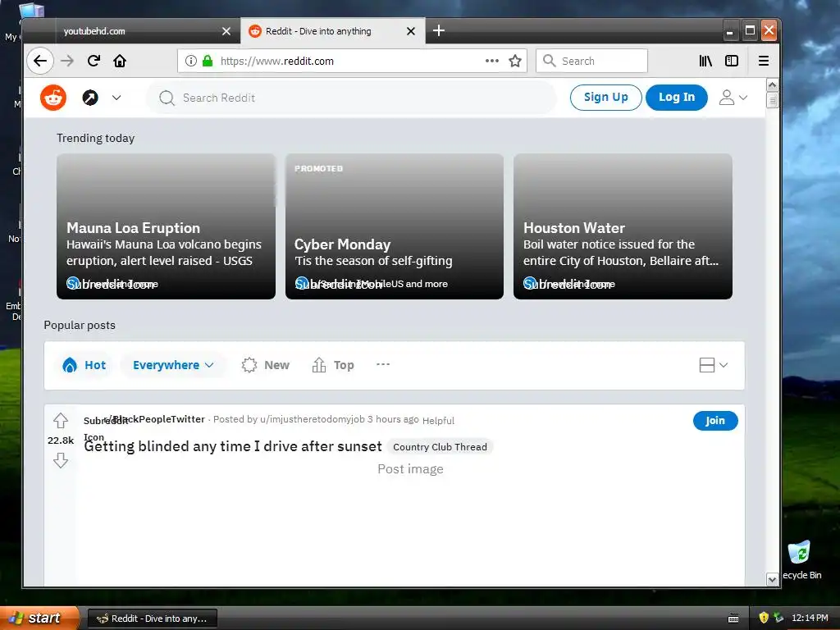Click the security shield tray icon
840x630 pixels.
[x=764, y=618]
